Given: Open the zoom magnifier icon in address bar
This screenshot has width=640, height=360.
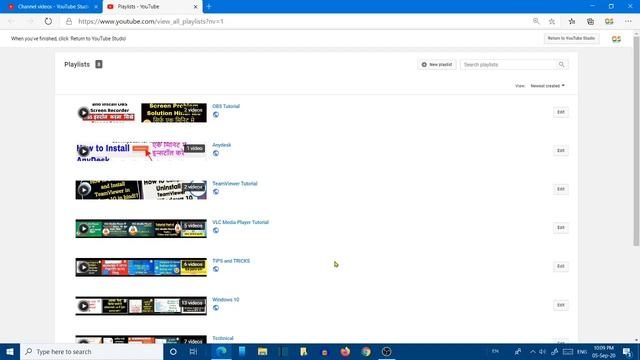Looking at the screenshot, I should coord(536,21).
